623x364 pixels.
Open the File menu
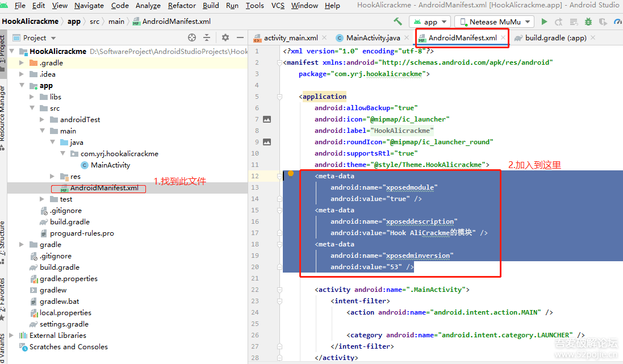20,6
